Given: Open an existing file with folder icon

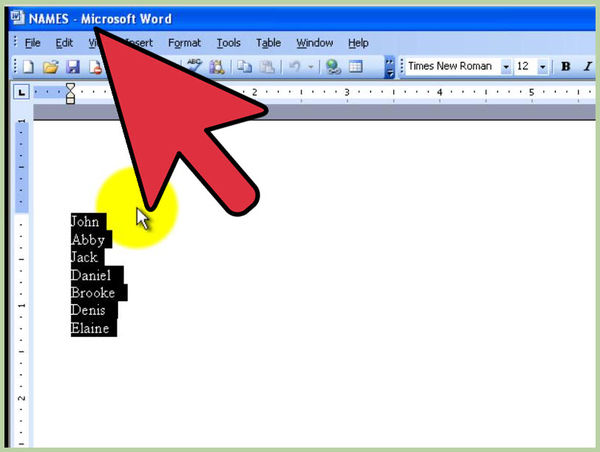Looking at the screenshot, I should (x=51, y=67).
